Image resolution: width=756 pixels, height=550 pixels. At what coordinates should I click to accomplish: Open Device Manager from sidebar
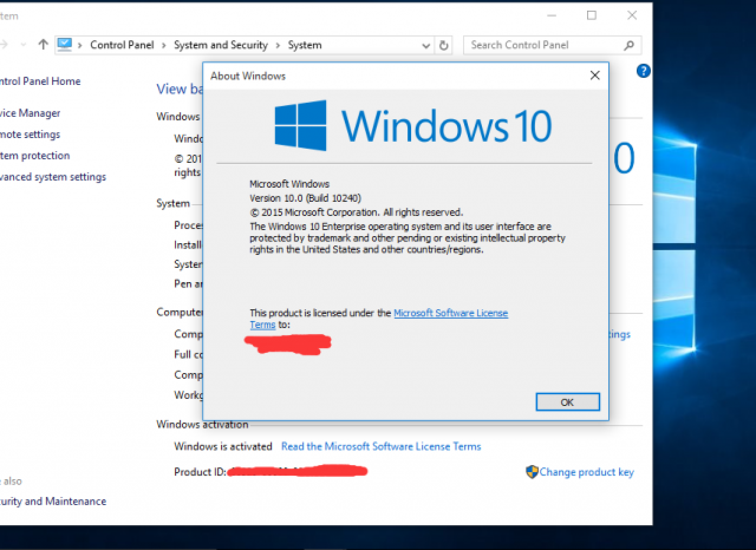pyautogui.click(x=30, y=113)
